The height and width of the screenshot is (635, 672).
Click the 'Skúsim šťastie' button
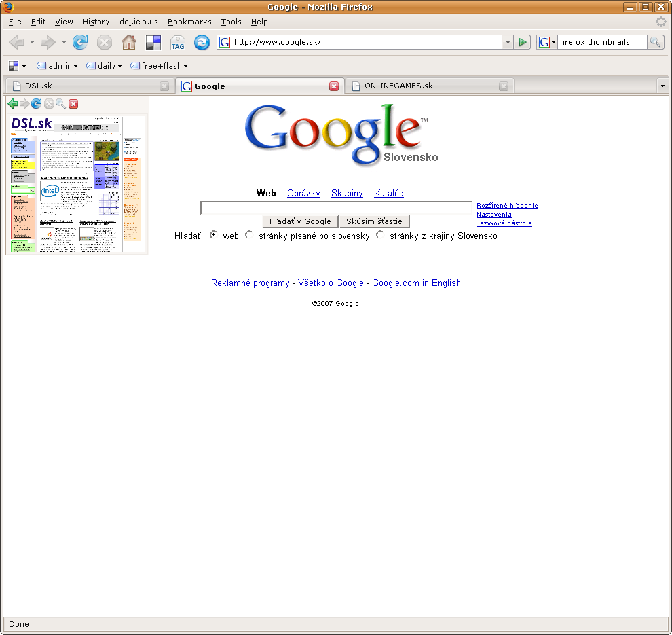tap(374, 221)
